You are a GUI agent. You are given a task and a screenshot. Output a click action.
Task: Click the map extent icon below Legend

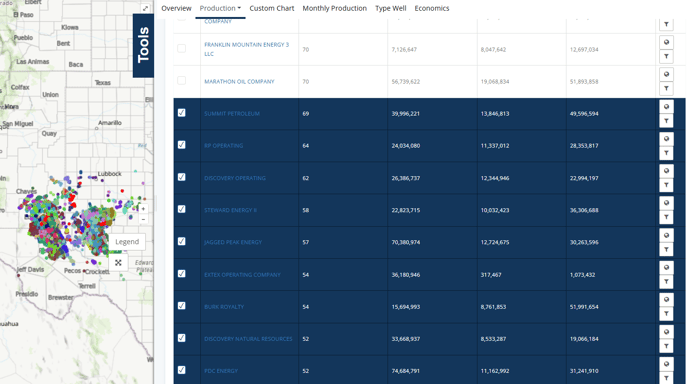[x=118, y=263]
